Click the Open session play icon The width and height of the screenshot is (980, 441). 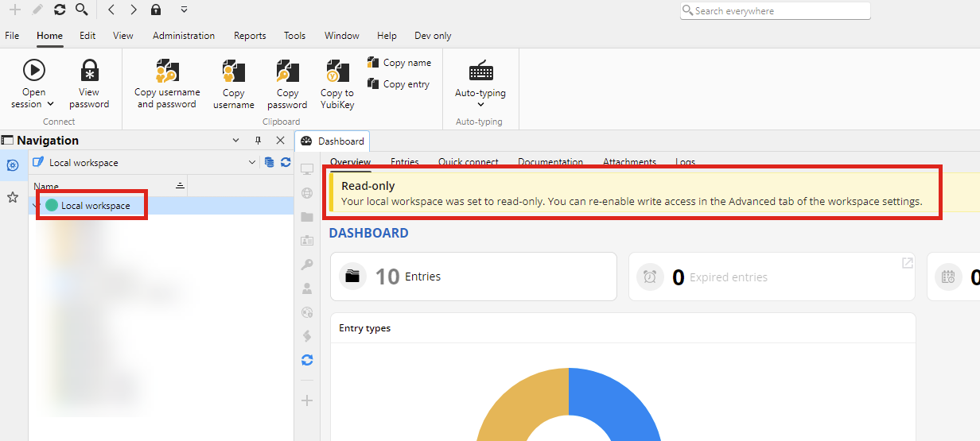(33, 70)
